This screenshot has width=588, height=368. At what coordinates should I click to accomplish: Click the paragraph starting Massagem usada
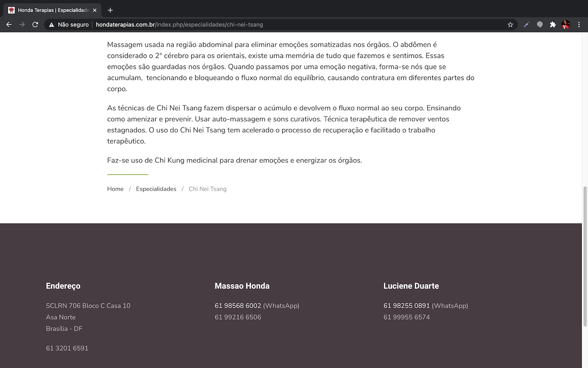click(291, 67)
